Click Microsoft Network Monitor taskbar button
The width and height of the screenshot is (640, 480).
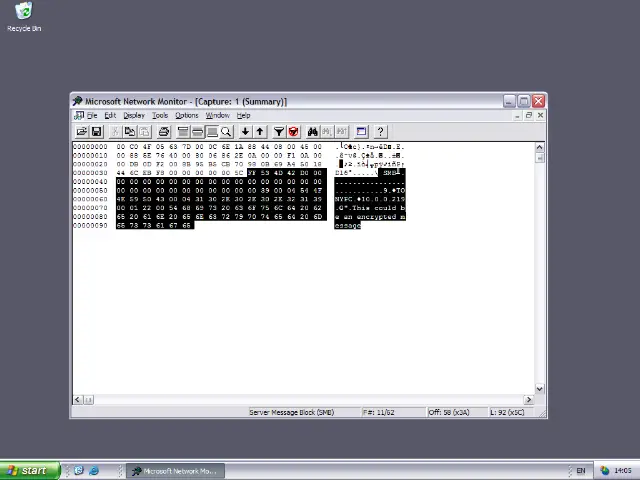pyautogui.click(x=176, y=471)
